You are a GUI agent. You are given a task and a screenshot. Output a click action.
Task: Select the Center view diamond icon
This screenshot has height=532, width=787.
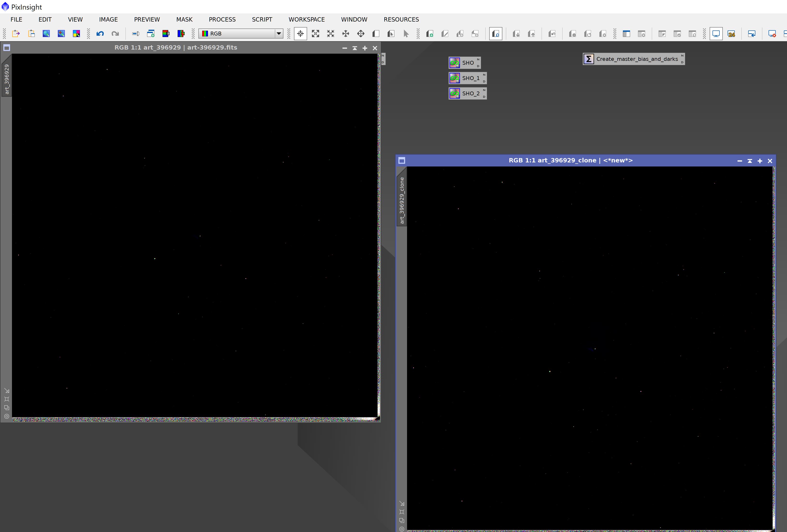(361, 34)
